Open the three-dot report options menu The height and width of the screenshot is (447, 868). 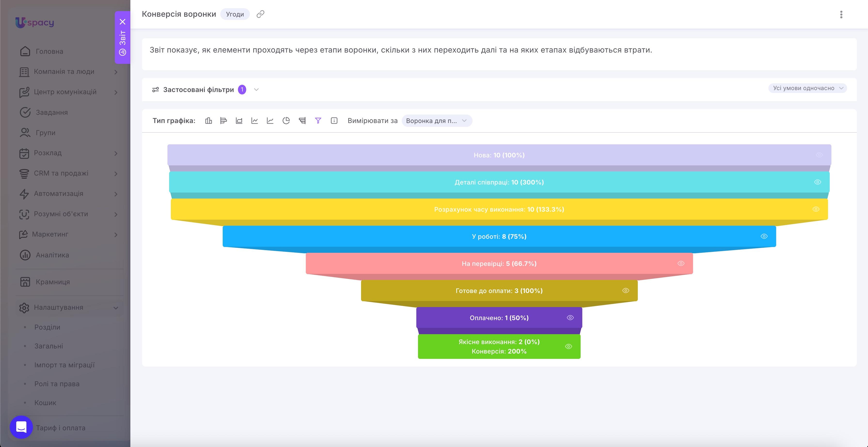tap(841, 15)
